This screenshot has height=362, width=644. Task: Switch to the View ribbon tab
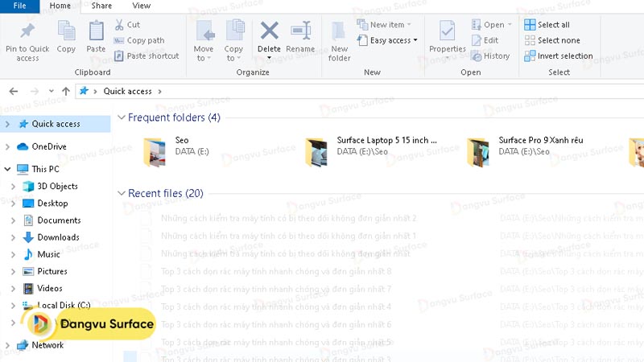click(142, 6)
